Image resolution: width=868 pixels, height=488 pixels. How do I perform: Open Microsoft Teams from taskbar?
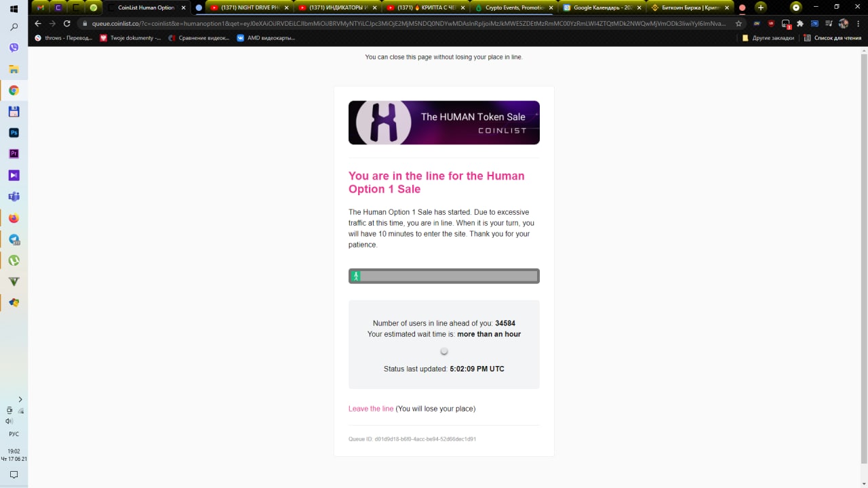point(14,197)
